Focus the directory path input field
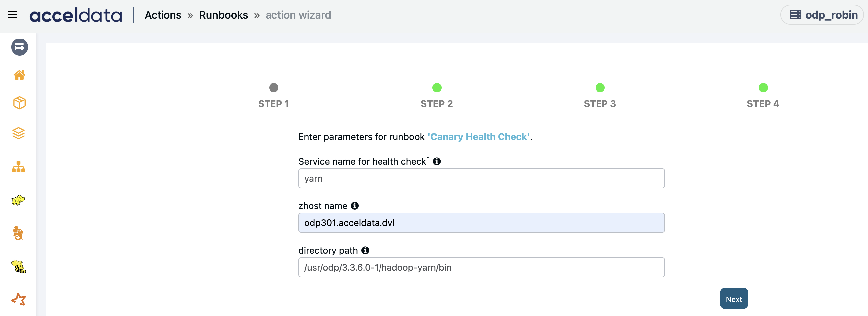This screenshot has width=868, height=316. click(x=481, y=267)
